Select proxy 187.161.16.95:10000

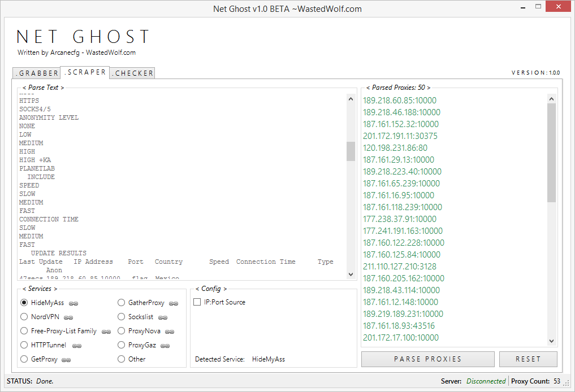pyautogui.click(x=398, y=195)
